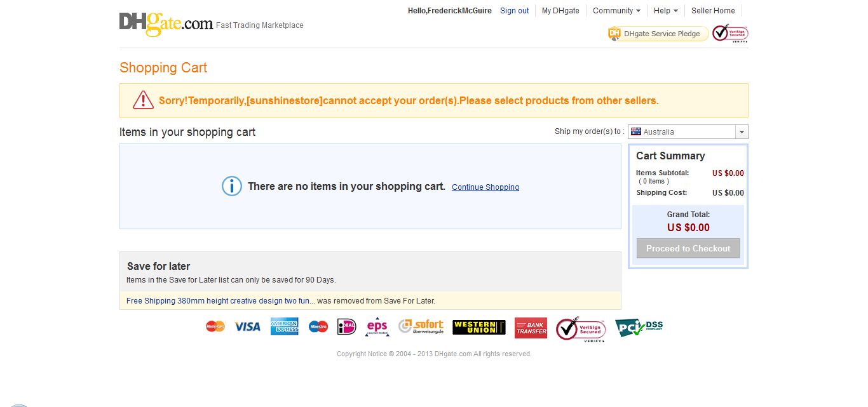Click the VISA payment icon
The width and height of the screenshot is (868, 407).
point(247,326)
